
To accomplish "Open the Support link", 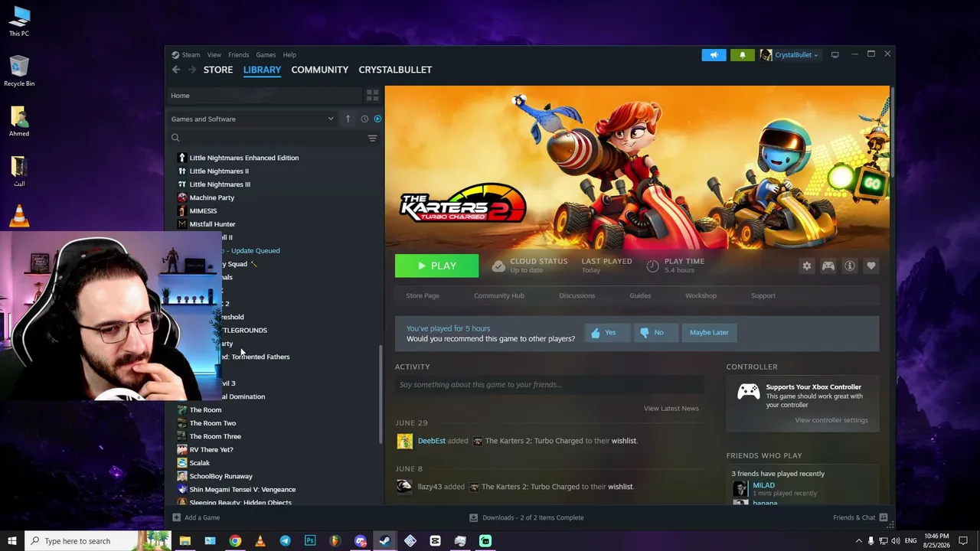I will coord(763,295).
